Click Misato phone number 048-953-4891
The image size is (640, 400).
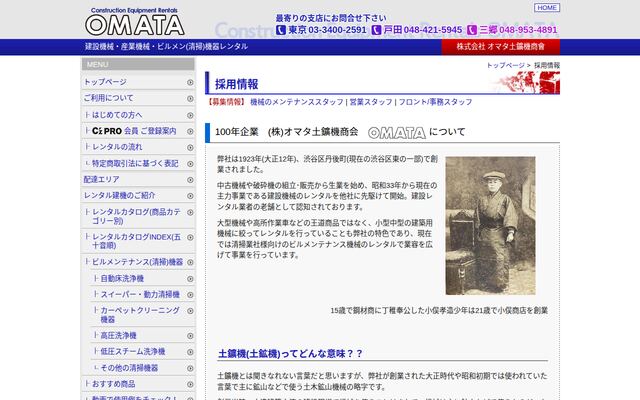pos(528,30)
